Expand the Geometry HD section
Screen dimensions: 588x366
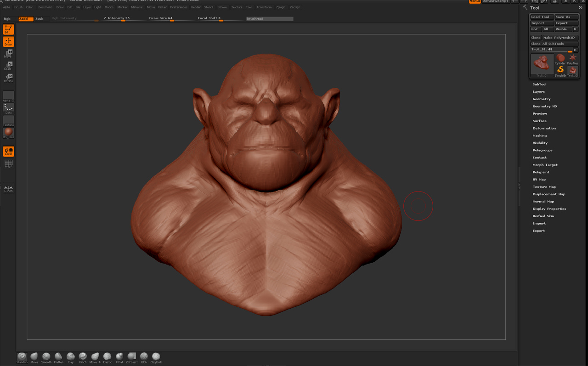click(544, 107)
